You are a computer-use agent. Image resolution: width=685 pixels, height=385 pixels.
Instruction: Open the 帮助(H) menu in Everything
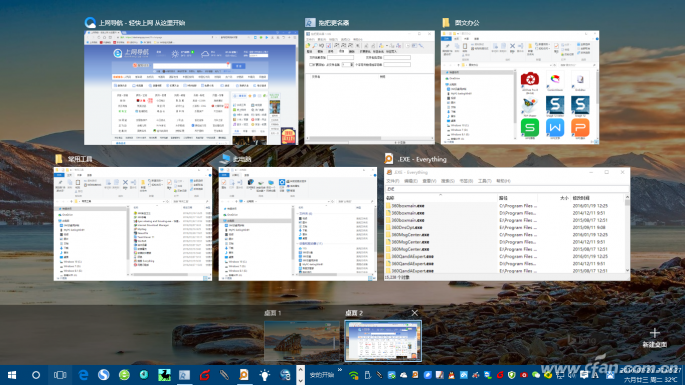(503, 181)
